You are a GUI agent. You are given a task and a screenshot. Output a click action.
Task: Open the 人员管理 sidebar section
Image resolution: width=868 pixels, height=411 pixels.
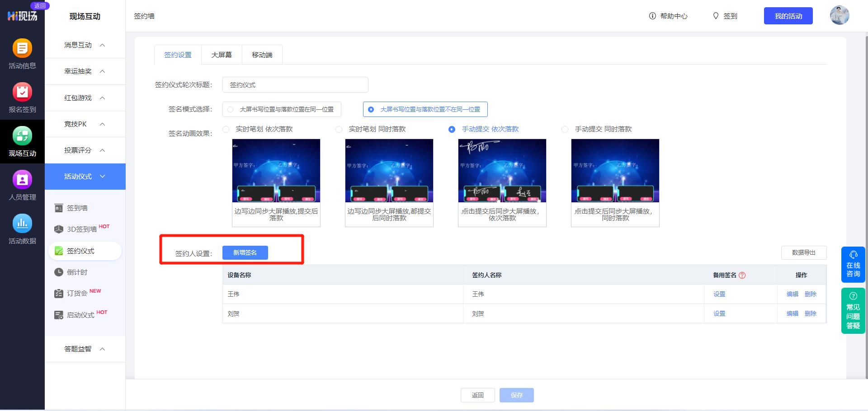(22, 186)
